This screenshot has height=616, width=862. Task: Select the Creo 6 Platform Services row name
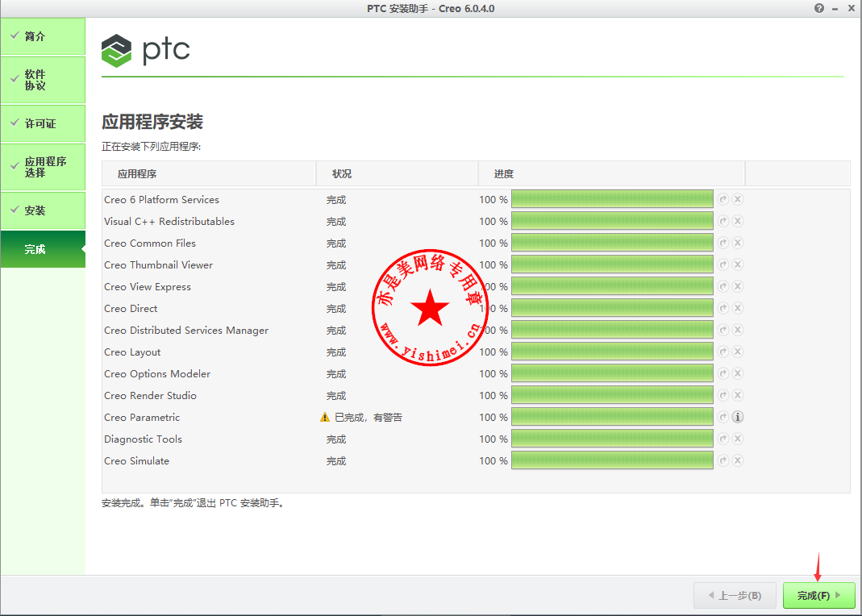click(x=161, y=199)
